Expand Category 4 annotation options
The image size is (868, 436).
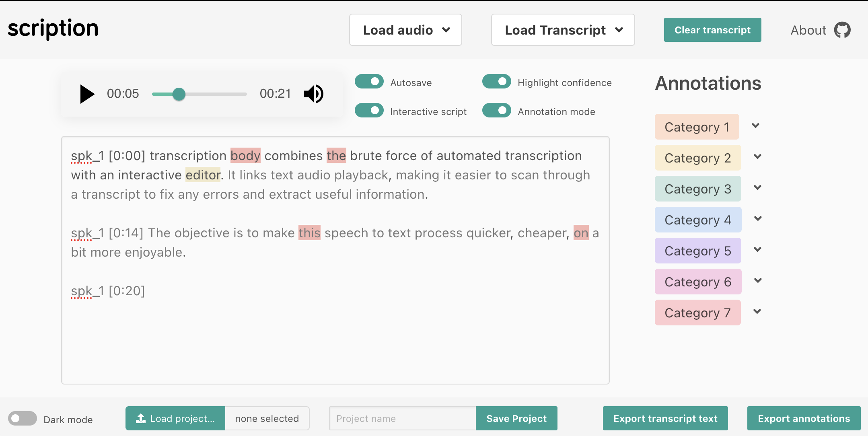tap(758, 219)
